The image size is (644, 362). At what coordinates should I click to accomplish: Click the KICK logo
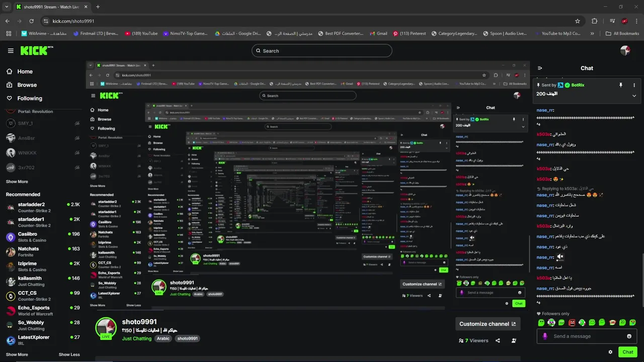point(36,50)
